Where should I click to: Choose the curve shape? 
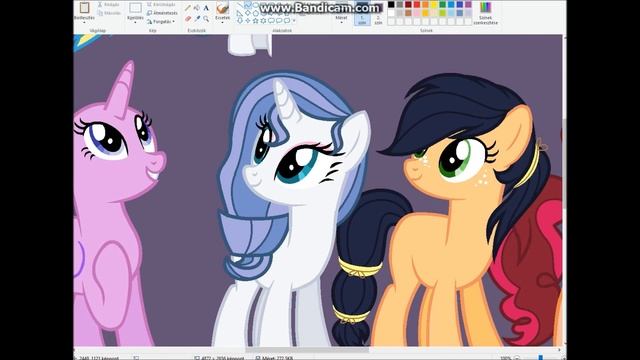pyautogui.click(x=247, y=5)
